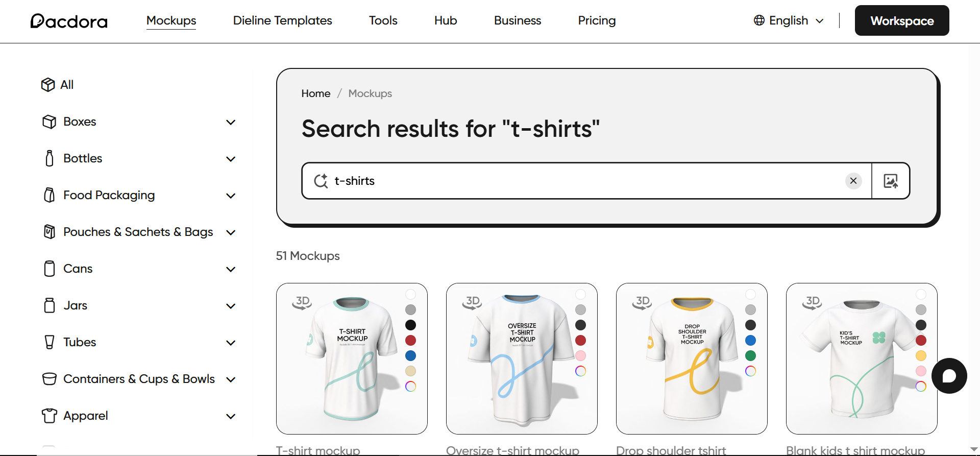The width and height of the screenshot is (980, 456).
Task: Click the Workspace button
Action: click(902, 21)
